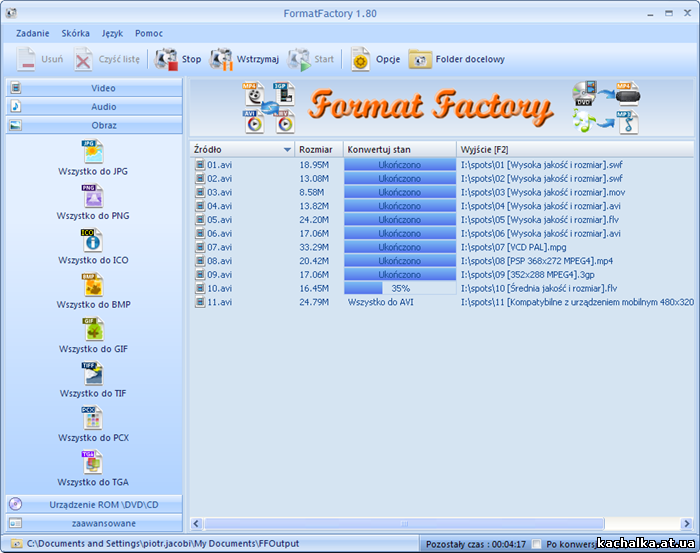Pick the Wszystko do GIF icon
Image resolution: width=700 pixels, height=553 pixels.
pos(93,329)
